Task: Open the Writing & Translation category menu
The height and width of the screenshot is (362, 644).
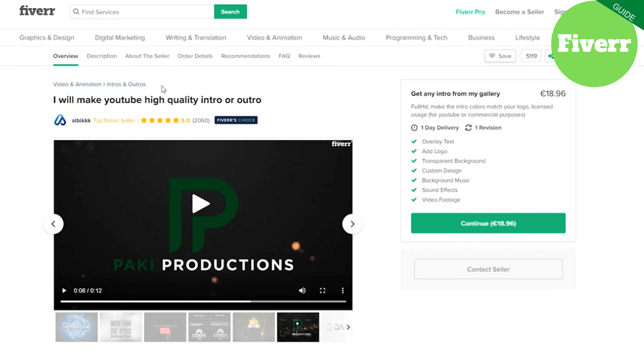Action: [x=196, y=38]
